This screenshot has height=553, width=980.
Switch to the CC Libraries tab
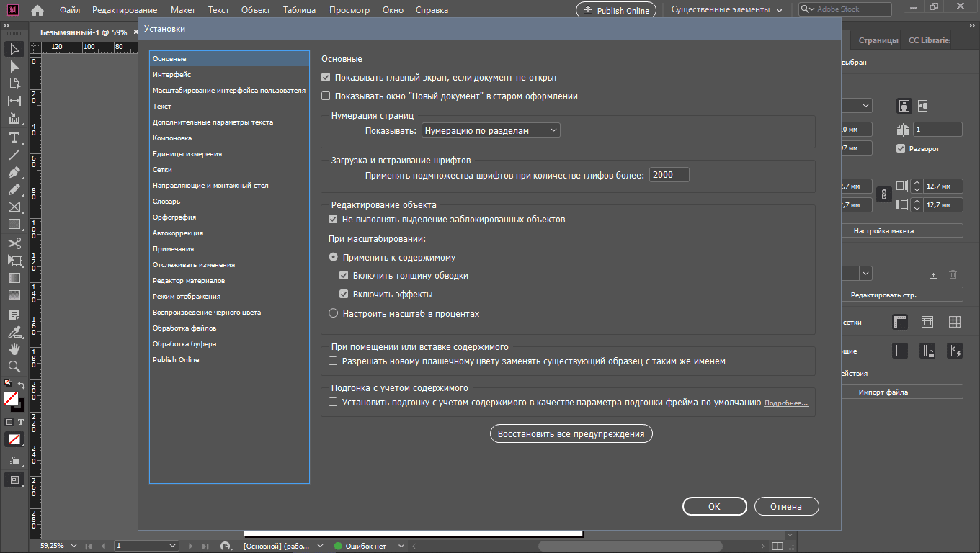coord(929,40)
